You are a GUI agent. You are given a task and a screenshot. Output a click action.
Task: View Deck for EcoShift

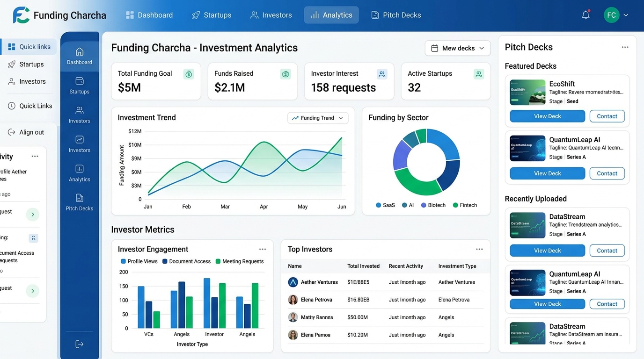click(x=548, y=116)
